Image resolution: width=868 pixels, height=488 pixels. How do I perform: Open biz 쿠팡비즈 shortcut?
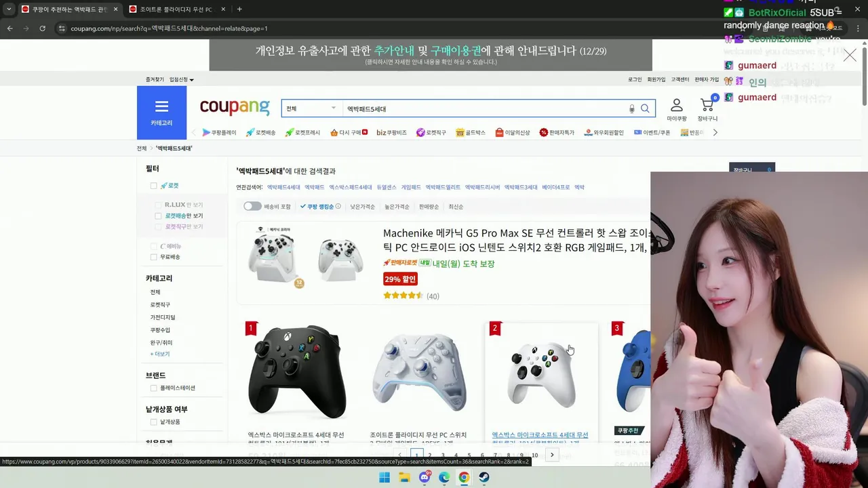click(391, 133)
